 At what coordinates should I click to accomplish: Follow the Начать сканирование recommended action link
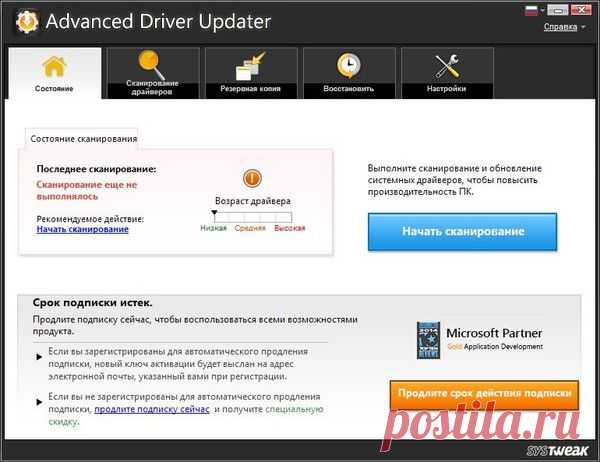[83, 229]
